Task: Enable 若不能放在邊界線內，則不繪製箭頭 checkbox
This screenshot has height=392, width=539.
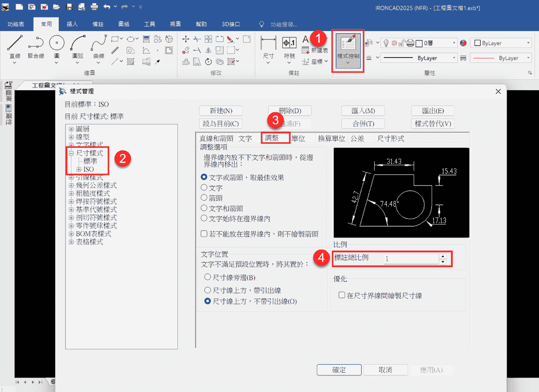Action: click(260, 234)
